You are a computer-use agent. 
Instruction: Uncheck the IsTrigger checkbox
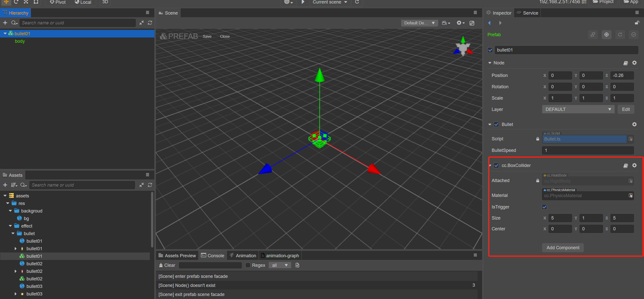coord(544,207)
